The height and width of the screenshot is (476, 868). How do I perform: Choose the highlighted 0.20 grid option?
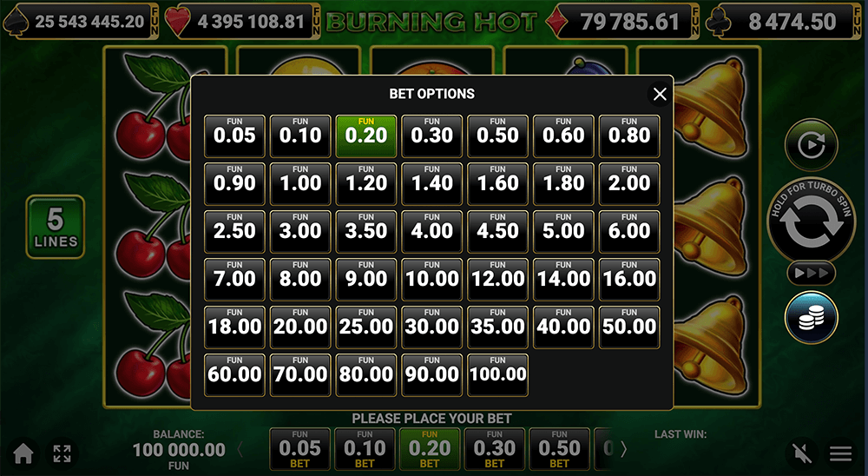366,136
